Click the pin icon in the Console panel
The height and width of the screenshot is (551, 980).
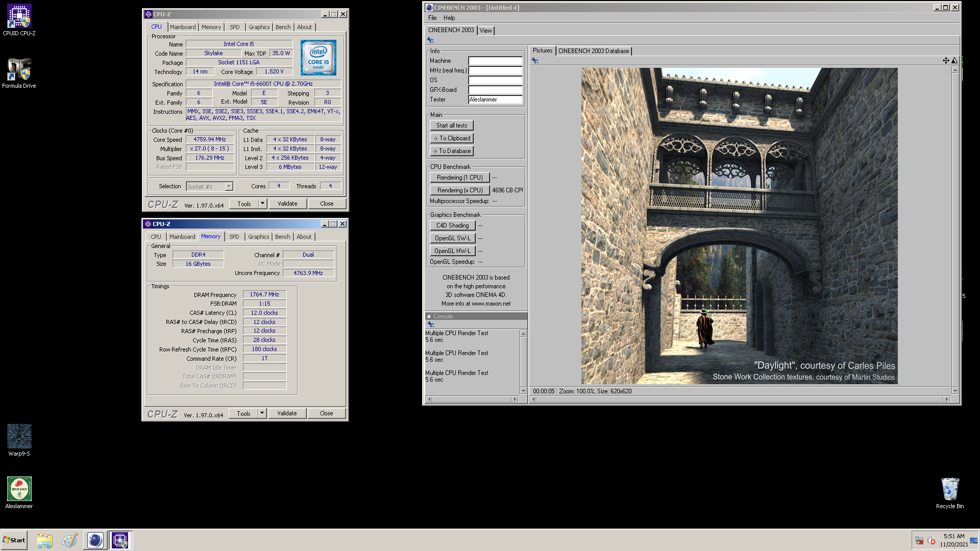430,324
